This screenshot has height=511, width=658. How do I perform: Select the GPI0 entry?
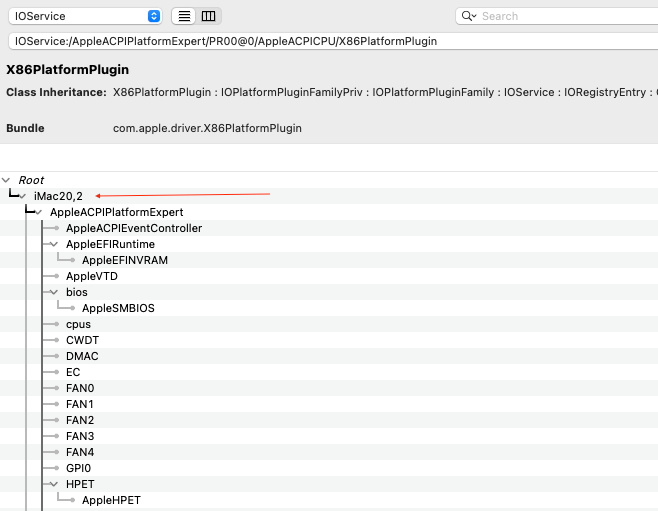(78, 468)
